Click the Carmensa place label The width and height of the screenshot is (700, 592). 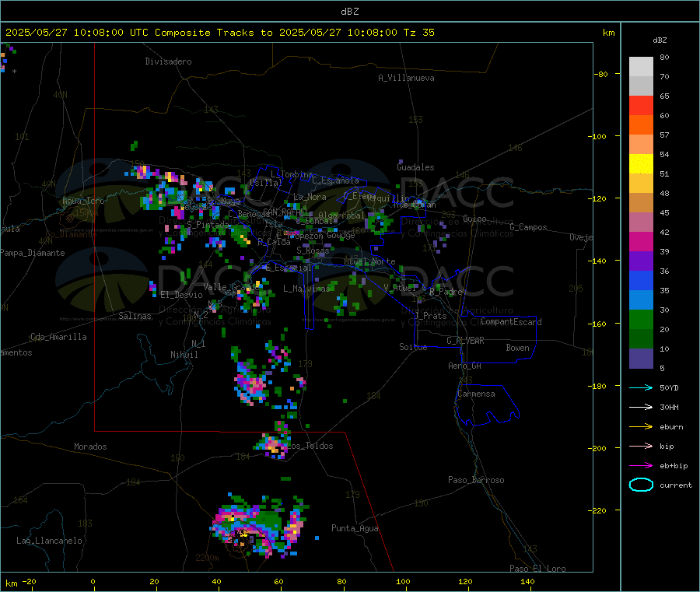[x=476, y=394]
